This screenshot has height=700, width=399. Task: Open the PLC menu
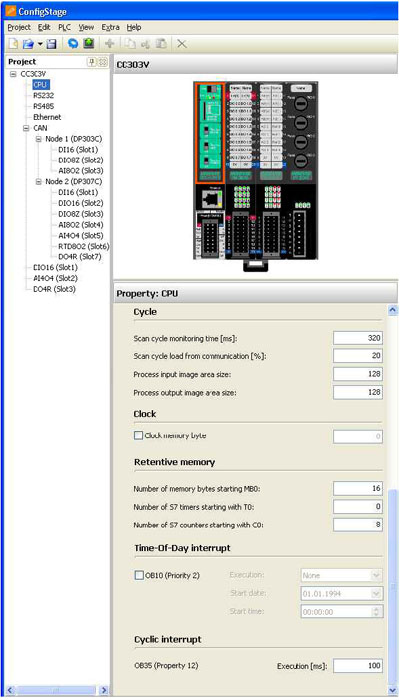pyautogui.click(x=65, y=27)
